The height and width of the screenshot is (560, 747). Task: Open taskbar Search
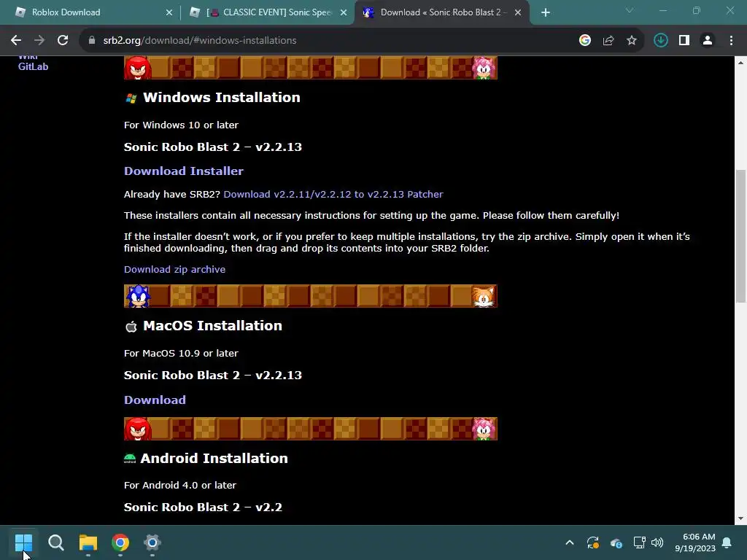coord(55,542)
